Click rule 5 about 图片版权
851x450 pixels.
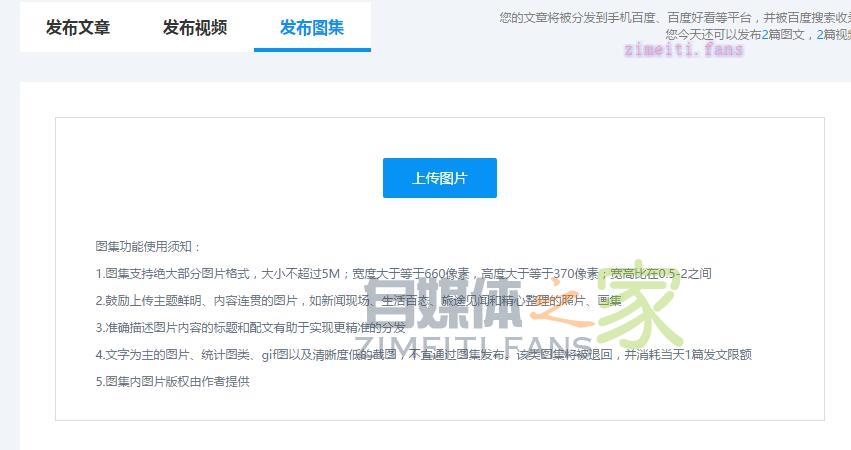point(172,381)
